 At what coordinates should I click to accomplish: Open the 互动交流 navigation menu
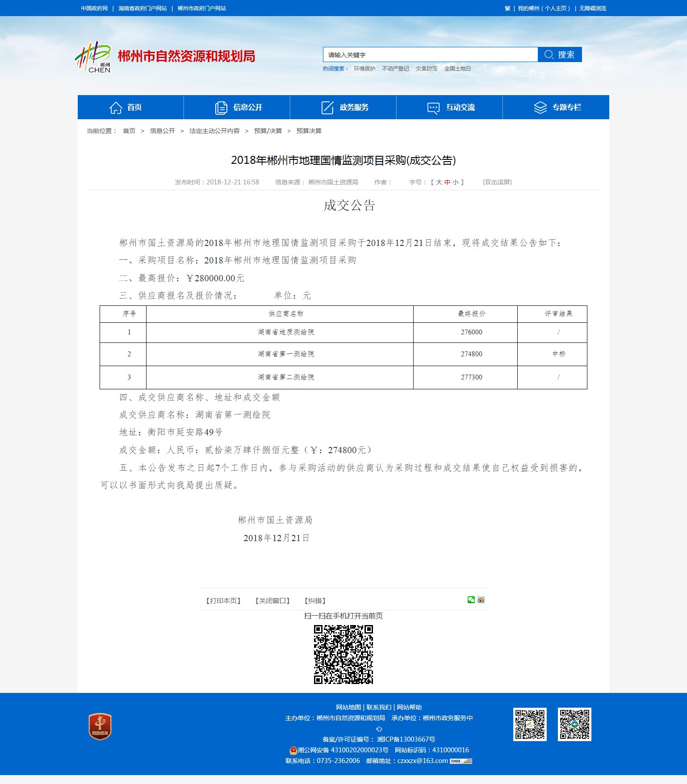point(449,107)
